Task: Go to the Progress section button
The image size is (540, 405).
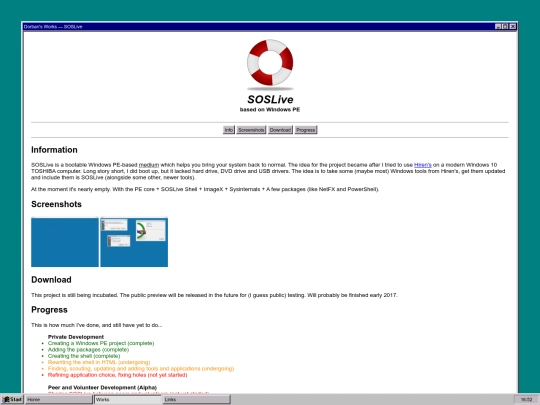Action: coord(305,130)
